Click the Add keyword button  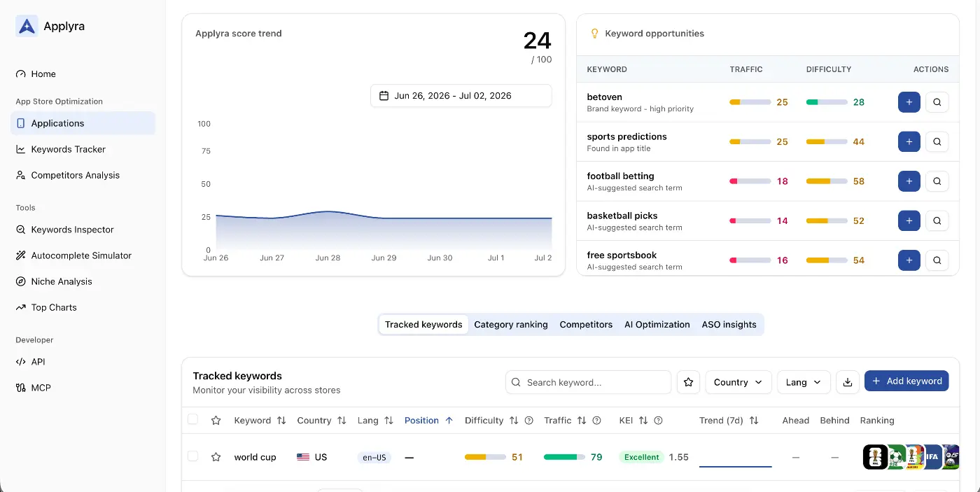point(906,381)
